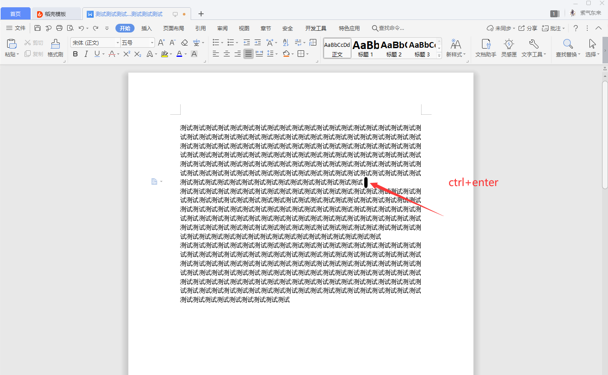
Task: Toggle Bold formatting
Action: [x=75, y=54]
